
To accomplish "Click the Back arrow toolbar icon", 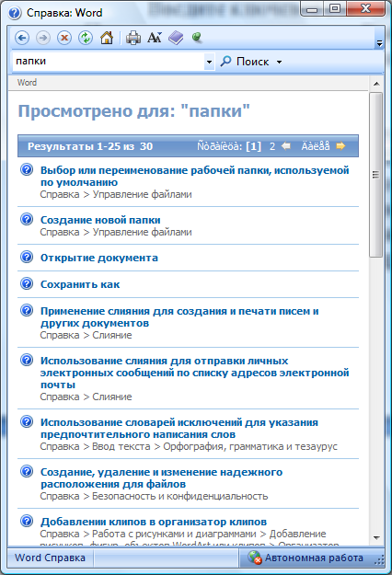I will (22, 38).
